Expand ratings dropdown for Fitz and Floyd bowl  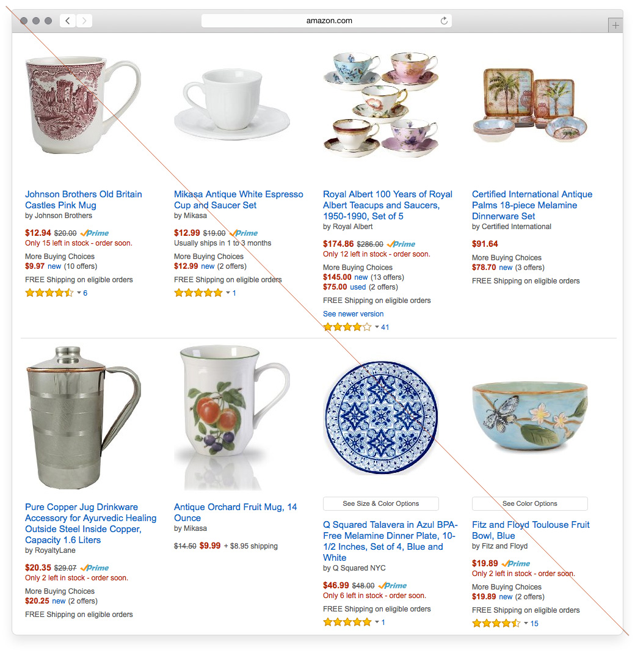click(x=526, y=623)
